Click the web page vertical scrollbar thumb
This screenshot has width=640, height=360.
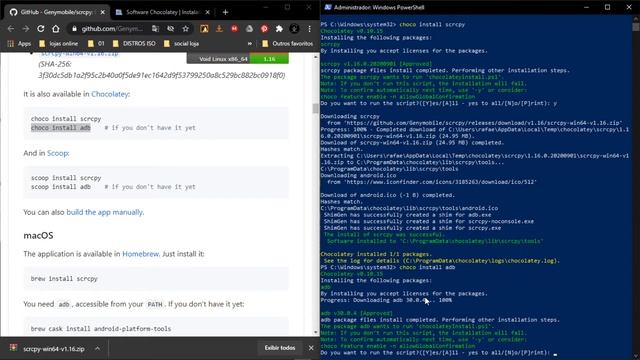point(316,108)
